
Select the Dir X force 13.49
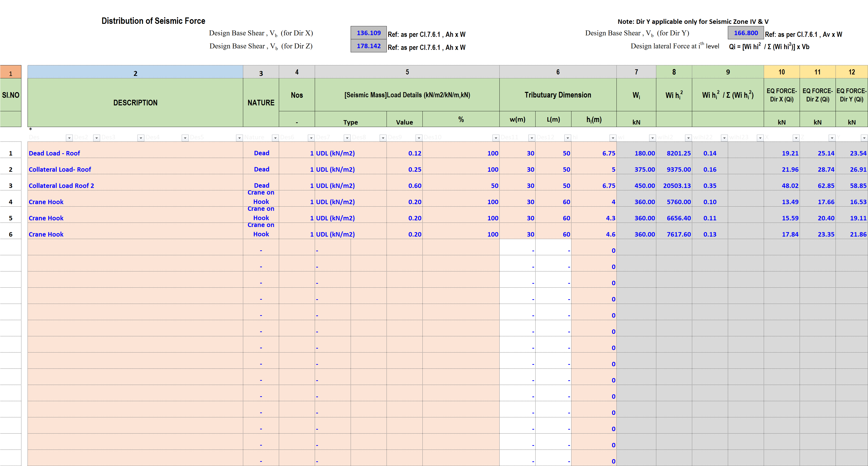pos(782,198)
